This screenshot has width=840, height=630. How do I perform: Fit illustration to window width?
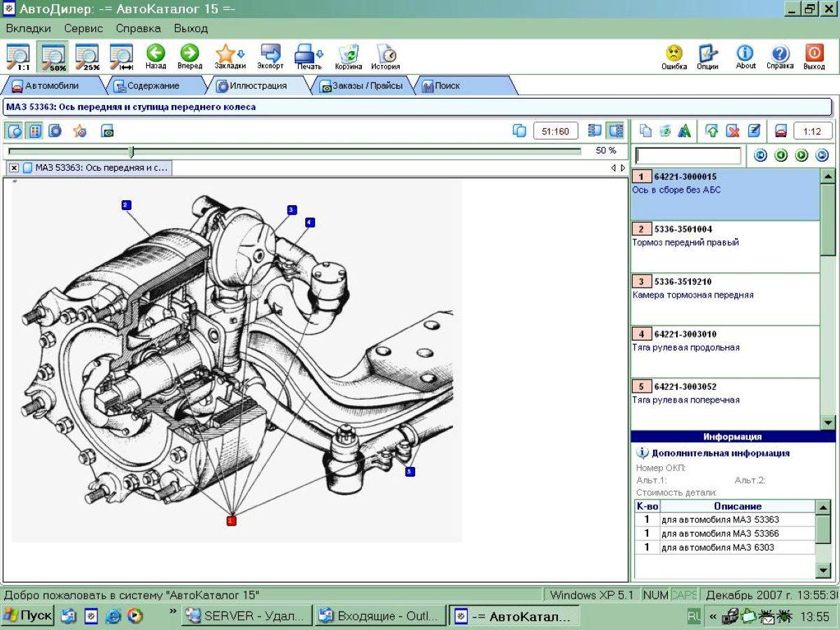point(121,57)
